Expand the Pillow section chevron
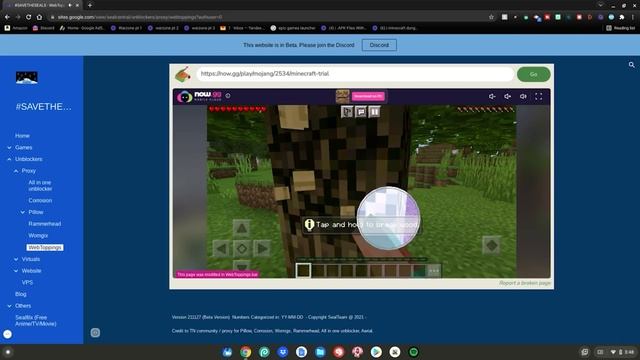The width and height of the screenshot is (640, 360). (23, 212)
